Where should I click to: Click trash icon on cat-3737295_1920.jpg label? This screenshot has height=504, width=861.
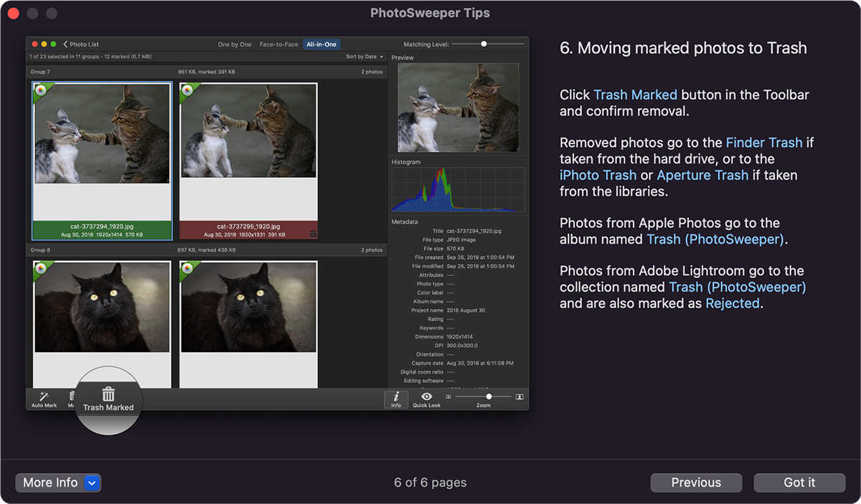(312, 234)
